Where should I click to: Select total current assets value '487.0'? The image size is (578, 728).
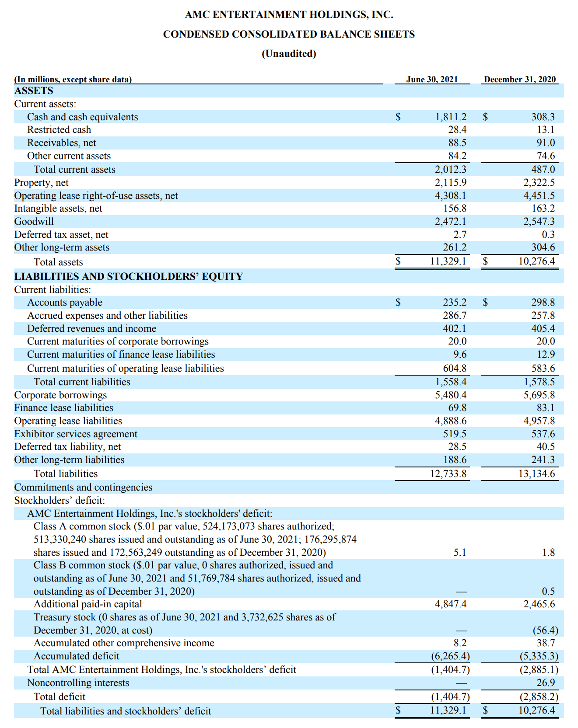point(543,170)
